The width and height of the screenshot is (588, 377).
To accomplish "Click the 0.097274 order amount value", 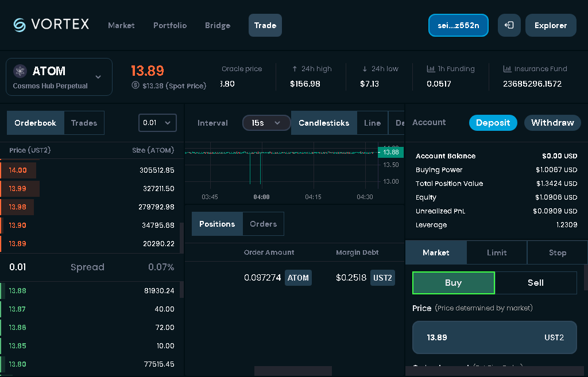I will click(x=262, y=278).
